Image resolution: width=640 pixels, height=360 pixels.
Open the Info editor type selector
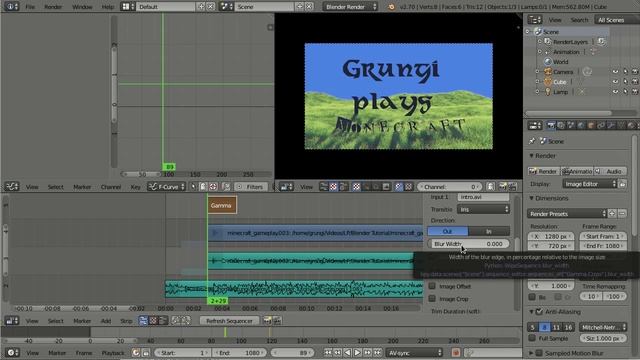point(11,7)
